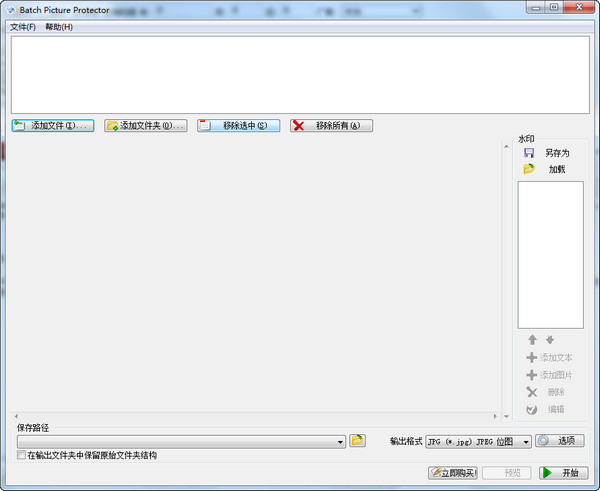
Task: Add an image watermark with 添加图片
Action: pyautogui.click(x=549, y=375)
